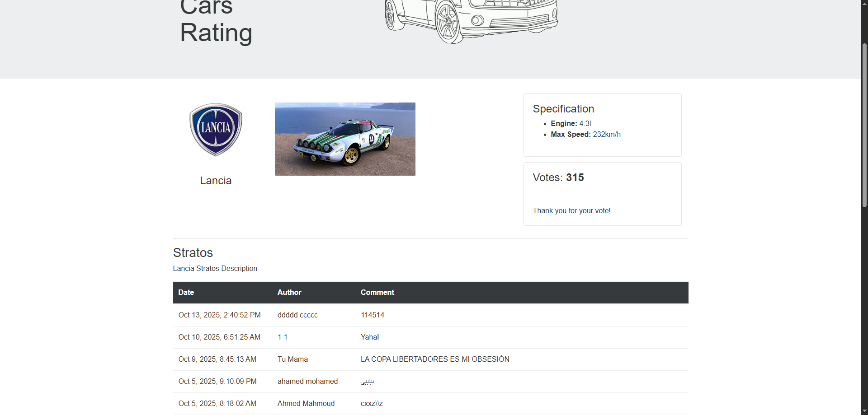Click the Date column header
Image resolution: width=868 pixels, height=415 pixels.
tap(186, 293)
